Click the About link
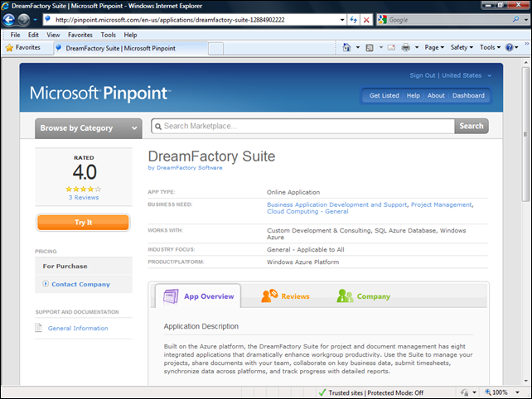Screen dimensions: 532x399 click(x=436, y=95)
